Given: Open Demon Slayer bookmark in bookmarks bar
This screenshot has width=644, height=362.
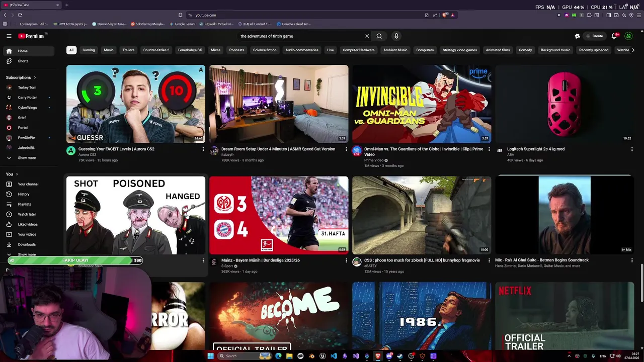Looking at the screenshot, I should 109,24.
